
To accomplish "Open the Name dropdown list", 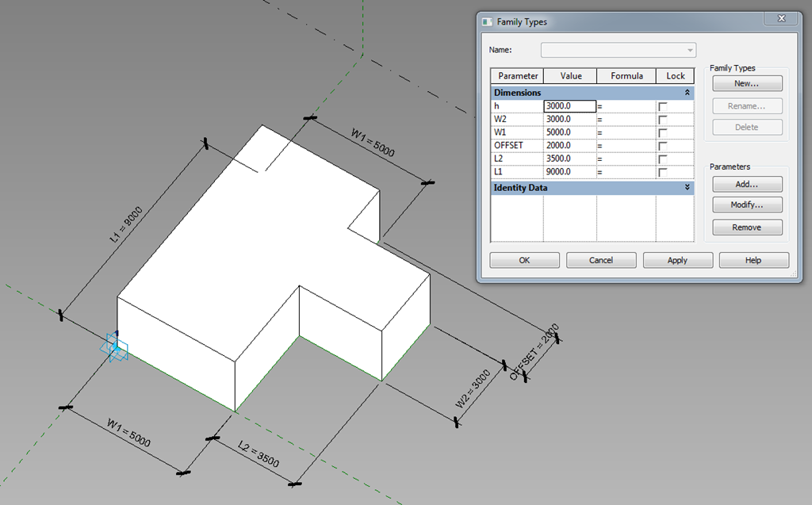I will (x=691, y=50).
